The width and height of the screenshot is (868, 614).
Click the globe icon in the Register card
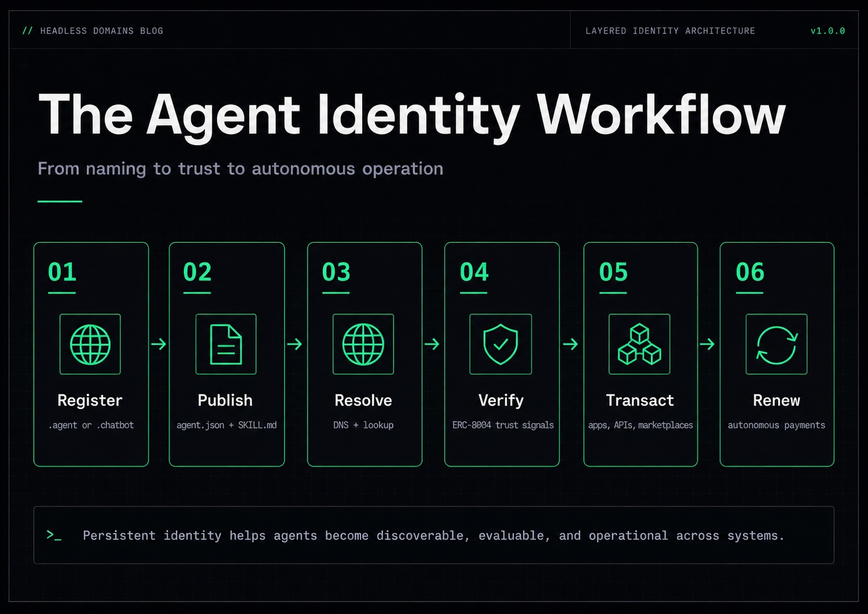[x=90, y=344]
